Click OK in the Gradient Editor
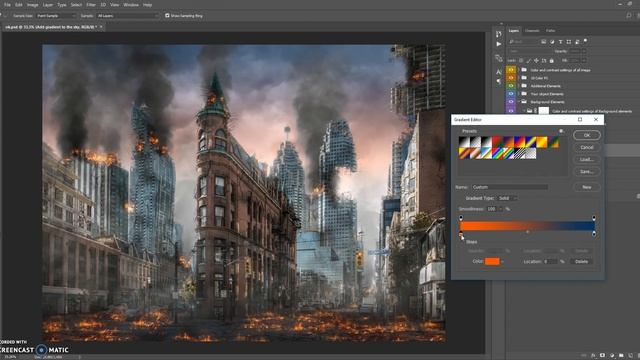This screenshot has width=640, height=360. tap(587, 135)
